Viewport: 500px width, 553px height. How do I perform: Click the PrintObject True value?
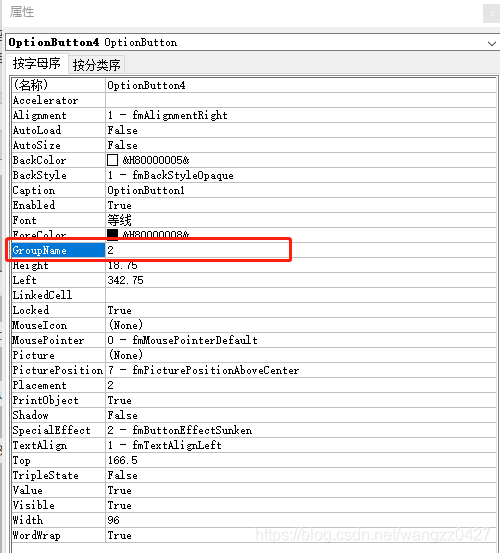pyautogui.click(x=120, y=400)
